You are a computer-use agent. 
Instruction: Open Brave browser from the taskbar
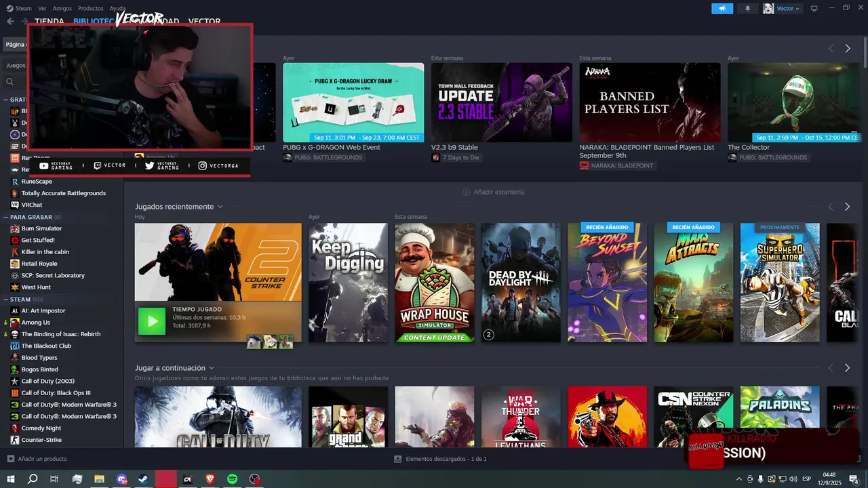(x=210, y=479)
